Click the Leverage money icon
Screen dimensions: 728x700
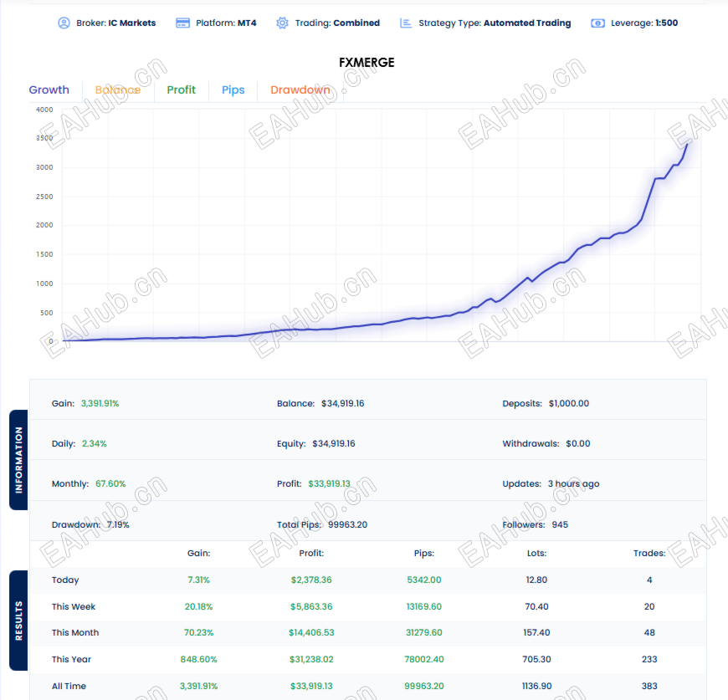[597, 23]
